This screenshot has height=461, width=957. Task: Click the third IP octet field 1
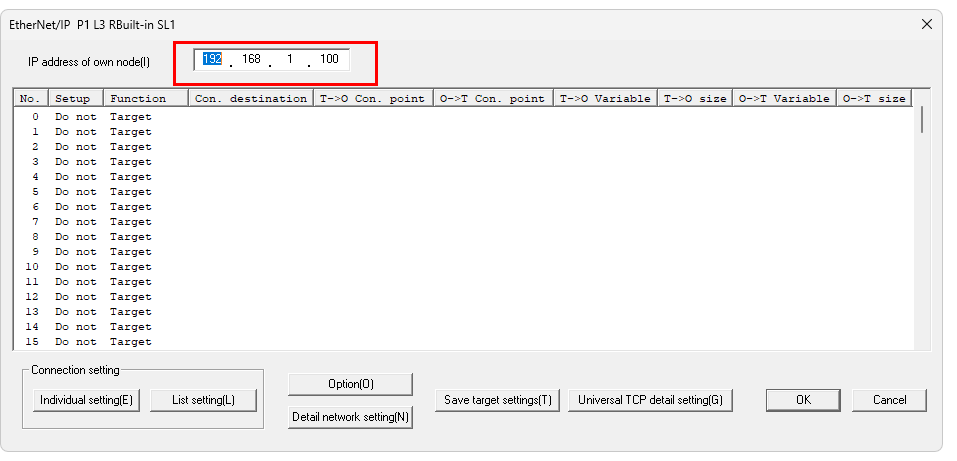coord(290,60)
